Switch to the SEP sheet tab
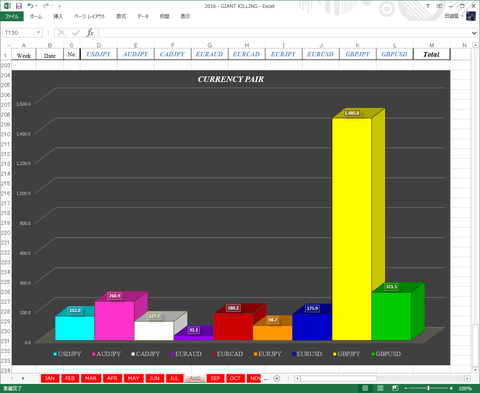The image size is (480, 393). pos(215,378)
